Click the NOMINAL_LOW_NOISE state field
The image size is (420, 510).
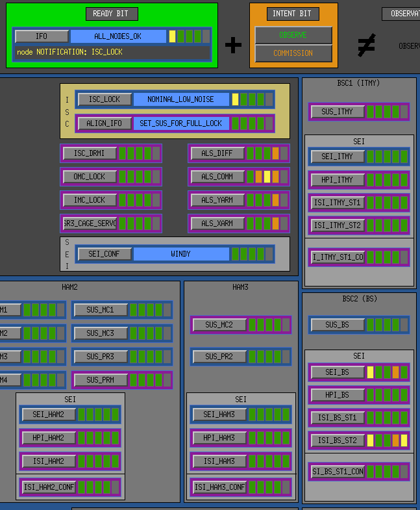[x=181, y=99]
